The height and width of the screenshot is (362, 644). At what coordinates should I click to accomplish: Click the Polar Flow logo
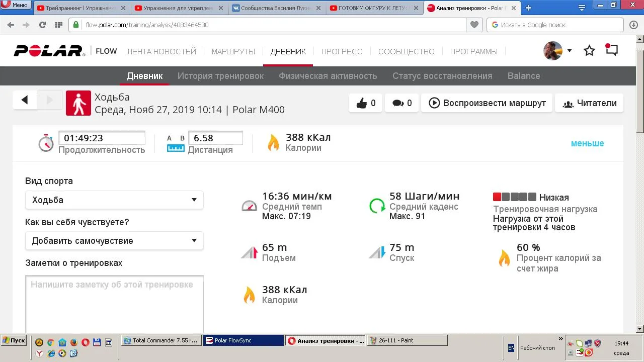[x=65, y=51]
